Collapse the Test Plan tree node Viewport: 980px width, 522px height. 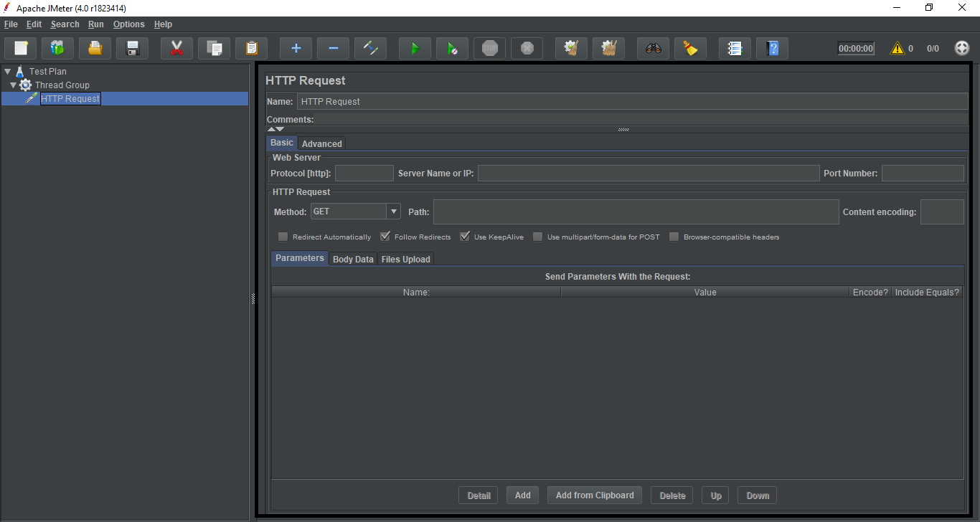[x=7, y=72]
